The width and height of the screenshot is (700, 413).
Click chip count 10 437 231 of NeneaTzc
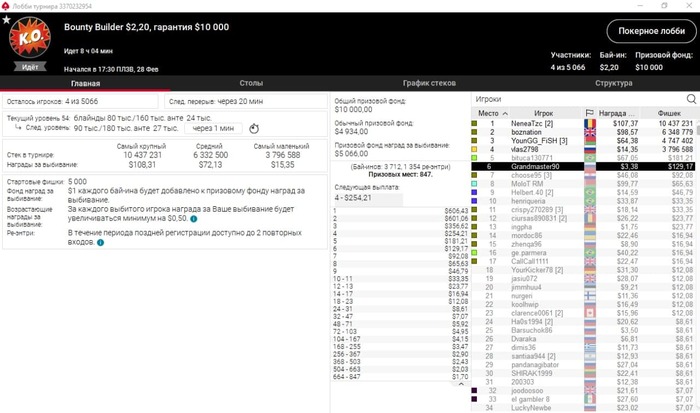click(x=675, y=124)
